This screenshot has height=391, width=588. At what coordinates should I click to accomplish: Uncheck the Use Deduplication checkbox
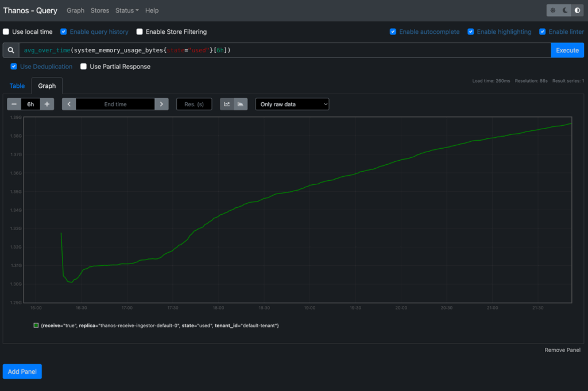[14, 67]
